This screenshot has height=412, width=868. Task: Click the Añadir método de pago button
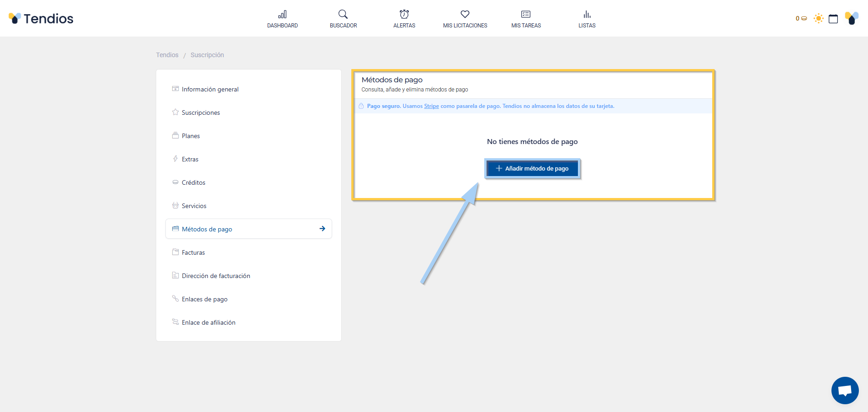[x=532, y=169]
